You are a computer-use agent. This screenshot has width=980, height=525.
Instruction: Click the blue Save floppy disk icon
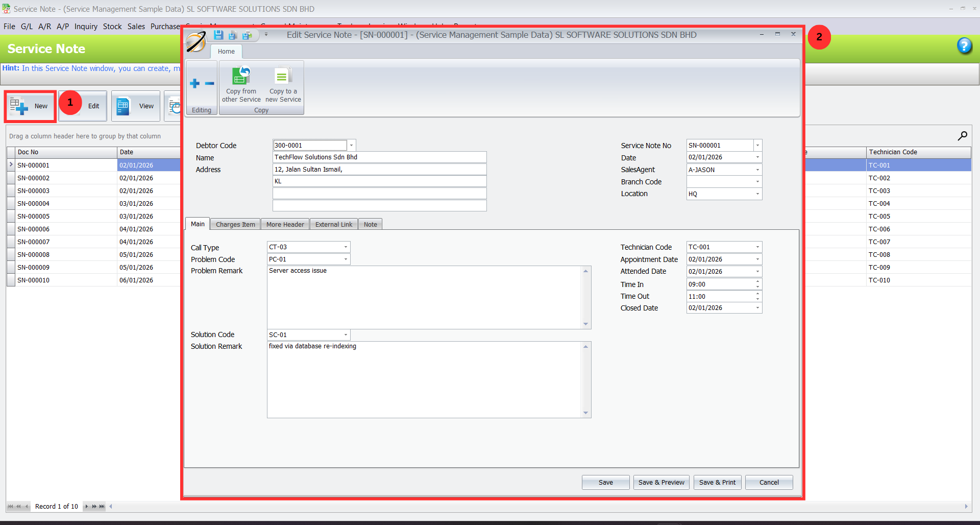click(218, 35)
